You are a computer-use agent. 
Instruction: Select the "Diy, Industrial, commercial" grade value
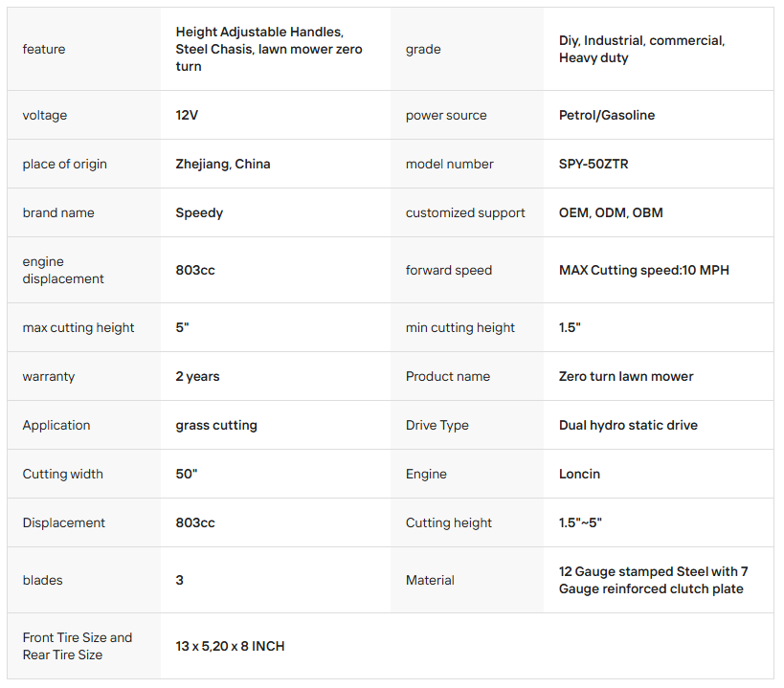(x=641, y=40)
